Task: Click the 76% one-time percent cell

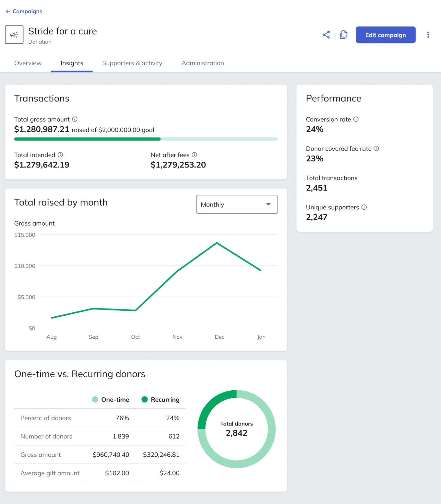Action: (122, 418)
